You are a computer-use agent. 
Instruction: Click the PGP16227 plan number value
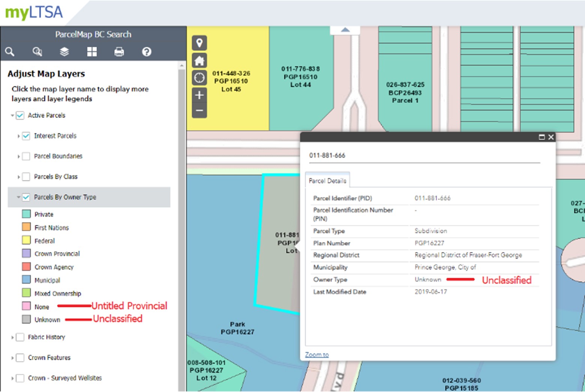coord(429,243)
